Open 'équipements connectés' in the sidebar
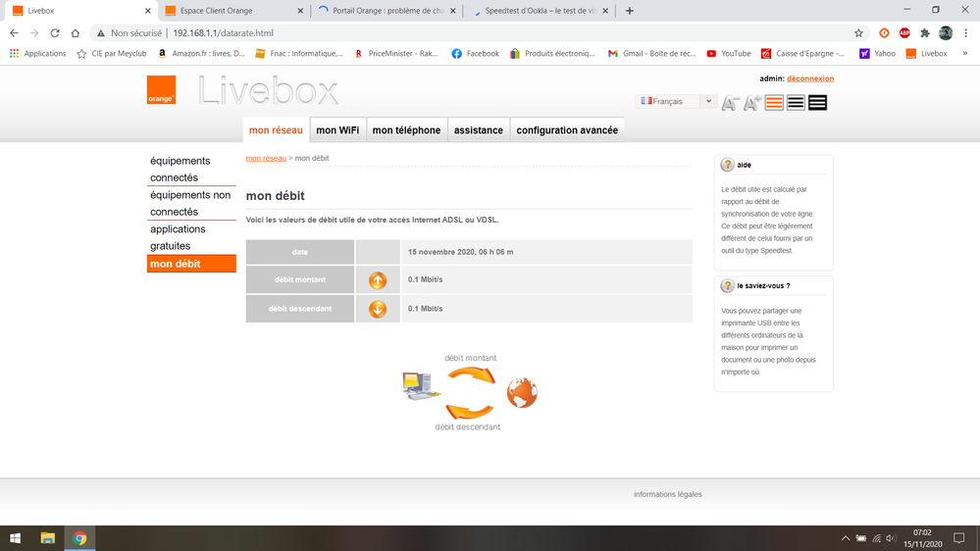The image size is (980, 551). 191,170
